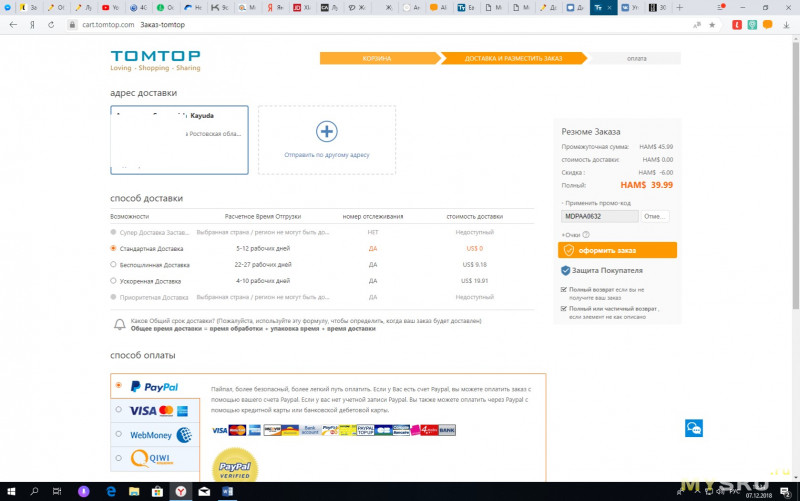Click the plus icon to add another address
This screenshot has width=800, height=501.
click(x=327, y=132)
